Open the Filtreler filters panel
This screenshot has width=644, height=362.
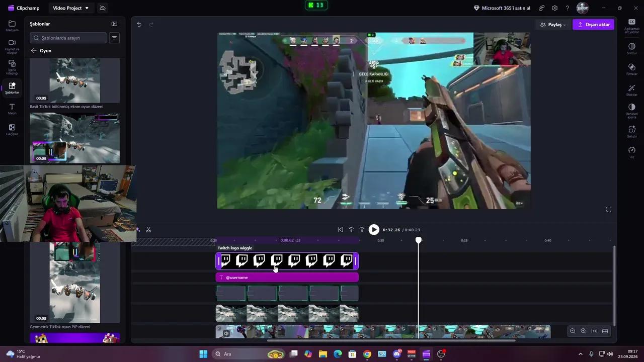click(x=632, y=69)
